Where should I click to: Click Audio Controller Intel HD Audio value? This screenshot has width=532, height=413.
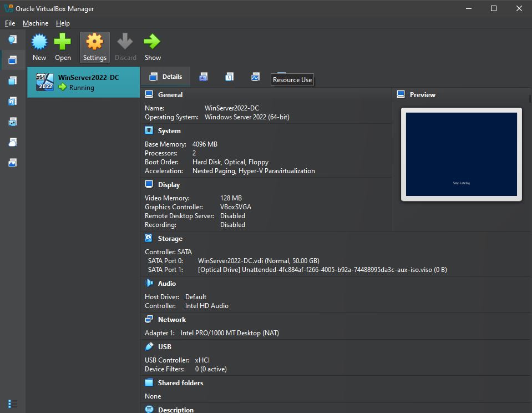point(206,306)
